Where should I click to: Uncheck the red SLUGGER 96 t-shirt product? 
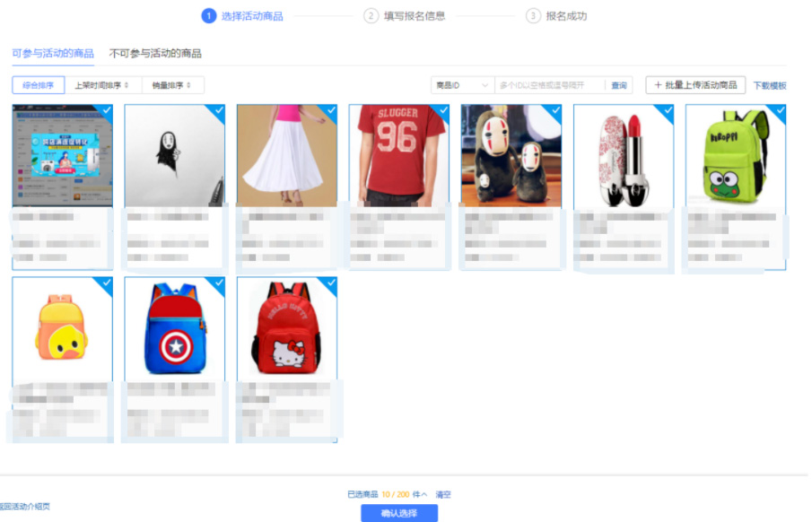tap(443, 110)
